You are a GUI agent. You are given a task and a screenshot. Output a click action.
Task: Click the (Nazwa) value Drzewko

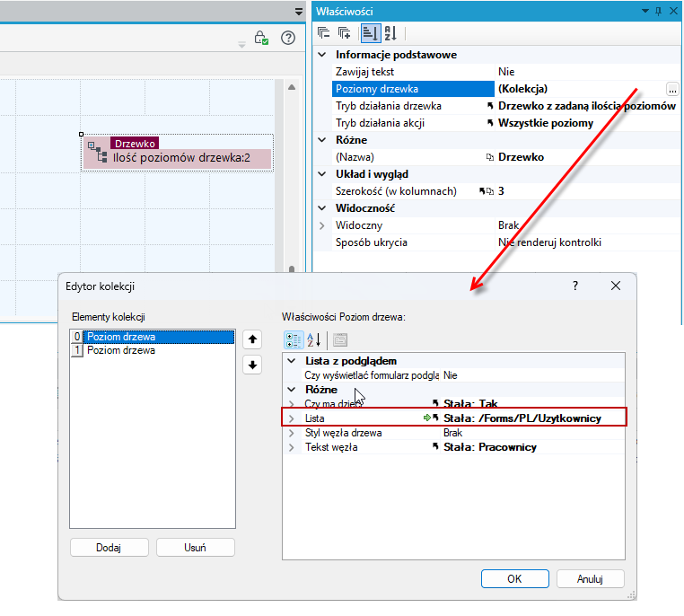521,157
